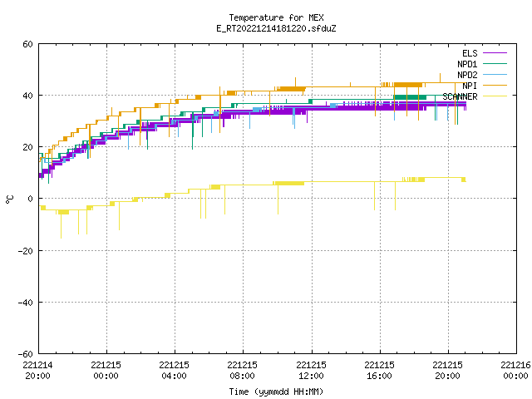The image size is (532, 399).
Task: Click the 0 y-axis tick label
Action: [x=30, y=199]
